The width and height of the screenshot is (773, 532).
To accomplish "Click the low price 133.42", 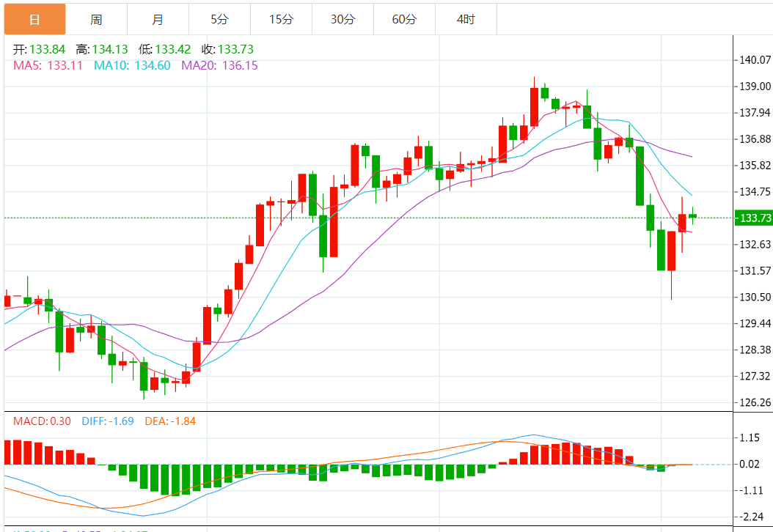I will pos(173,49).
